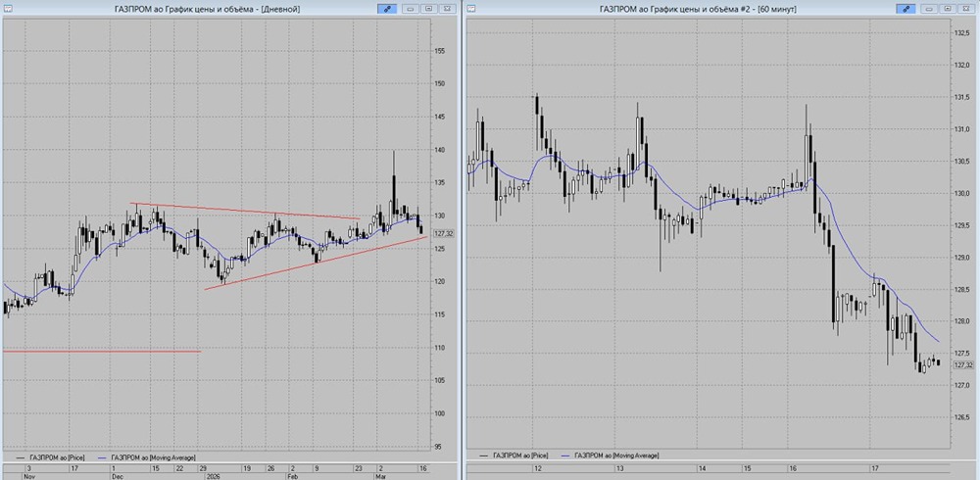
Task: Click the 127,32 last price label on daily chart
Action: coord(443,233)
